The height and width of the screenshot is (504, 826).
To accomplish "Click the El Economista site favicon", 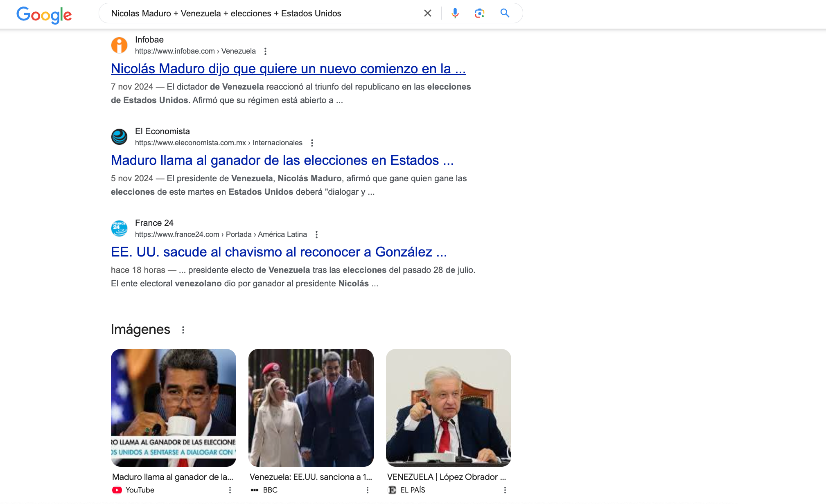I will point(120,137).
